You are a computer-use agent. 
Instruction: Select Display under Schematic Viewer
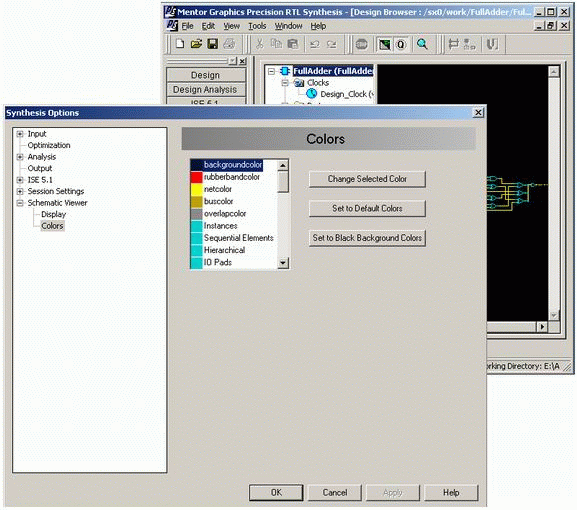[x=53, y=215]
